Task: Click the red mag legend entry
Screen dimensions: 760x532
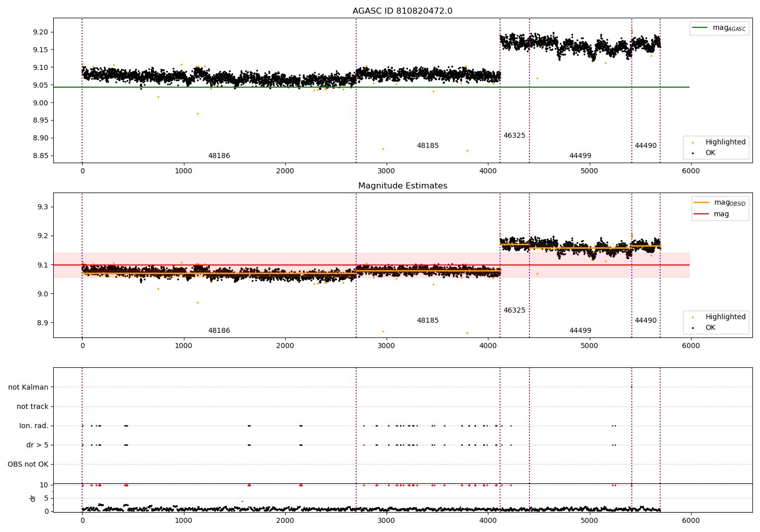Action: [x=712, y=214]
